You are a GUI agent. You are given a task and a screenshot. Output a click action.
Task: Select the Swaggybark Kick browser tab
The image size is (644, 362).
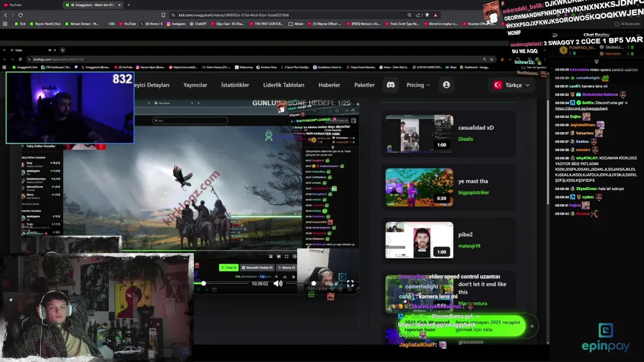point(94,5)
